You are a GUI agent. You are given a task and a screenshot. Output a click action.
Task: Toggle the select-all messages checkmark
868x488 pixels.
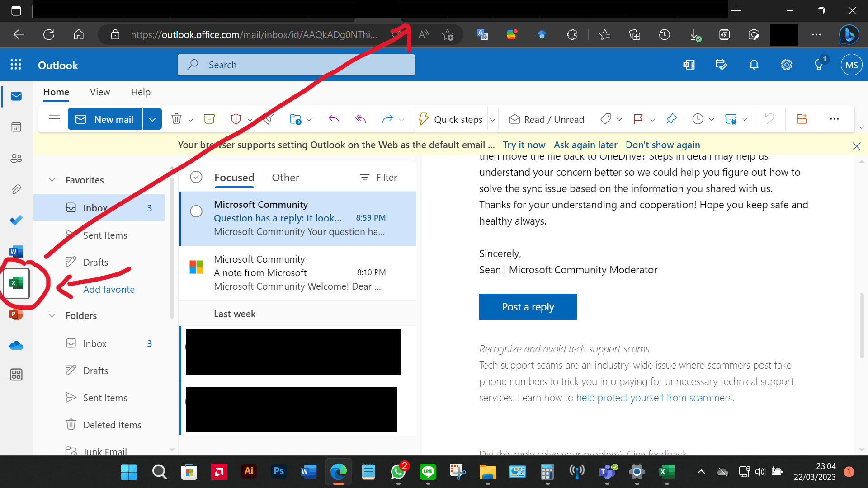point(196,177)
